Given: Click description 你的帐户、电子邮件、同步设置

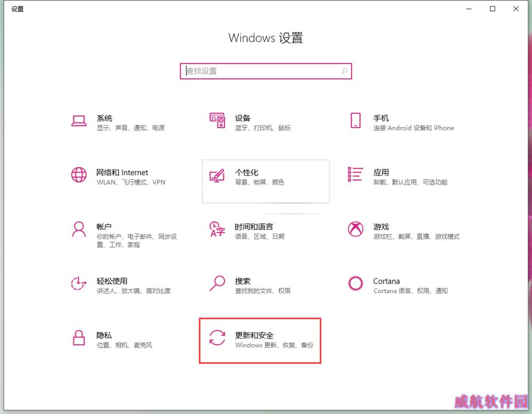Looking at the screenshot, I should coord(137,241).
